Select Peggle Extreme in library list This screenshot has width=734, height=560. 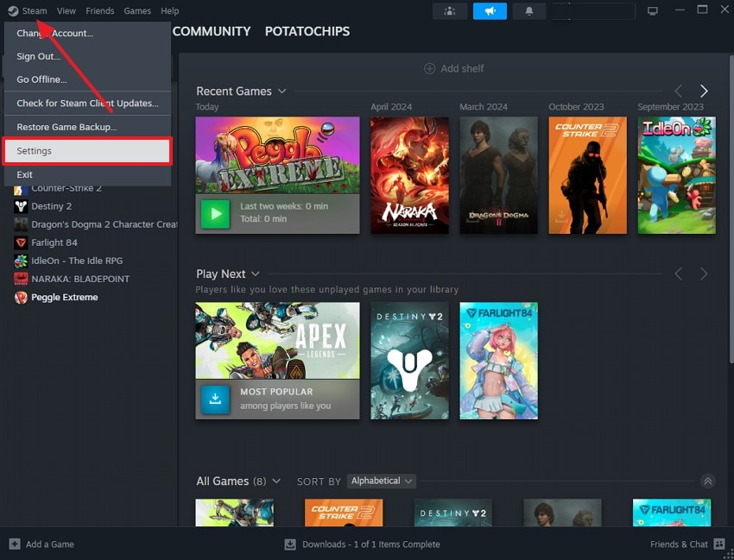[65, 298]
